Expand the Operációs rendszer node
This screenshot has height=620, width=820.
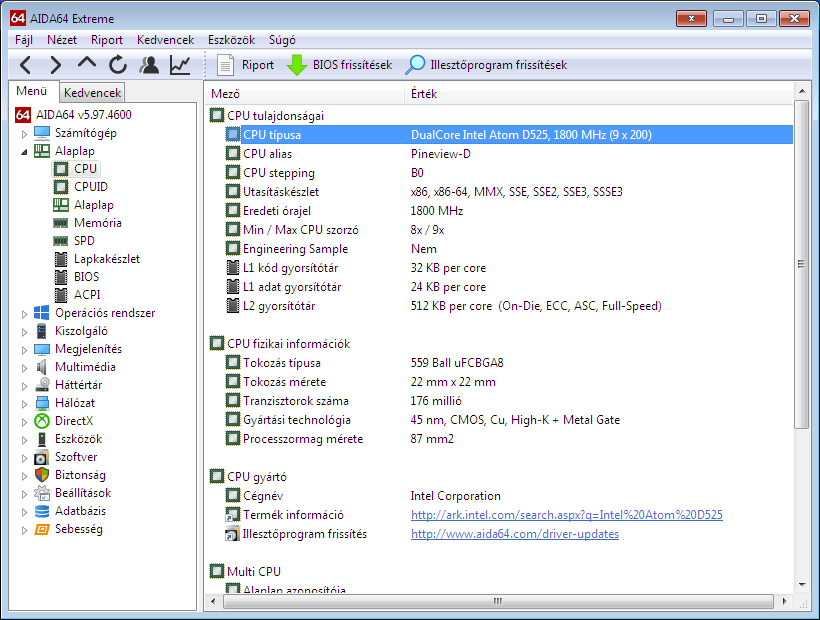pos(24,314)
